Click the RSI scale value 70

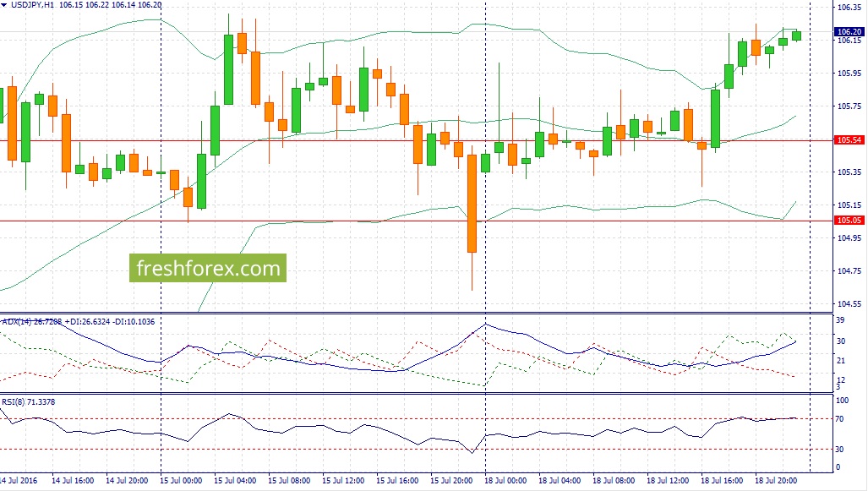point(840,419)
